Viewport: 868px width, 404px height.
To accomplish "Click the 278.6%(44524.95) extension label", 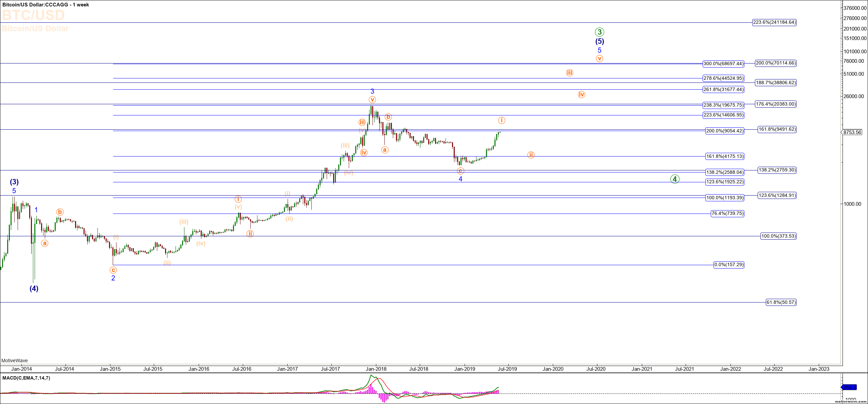I will point(723,78).
